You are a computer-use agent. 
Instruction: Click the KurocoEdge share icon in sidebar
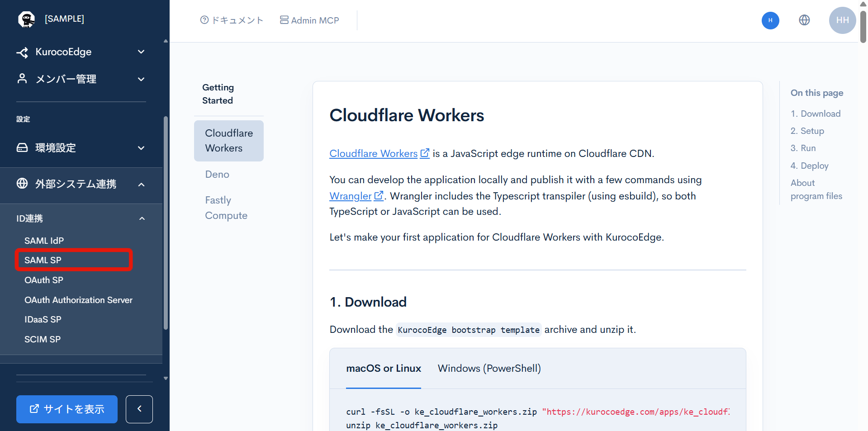22,52
